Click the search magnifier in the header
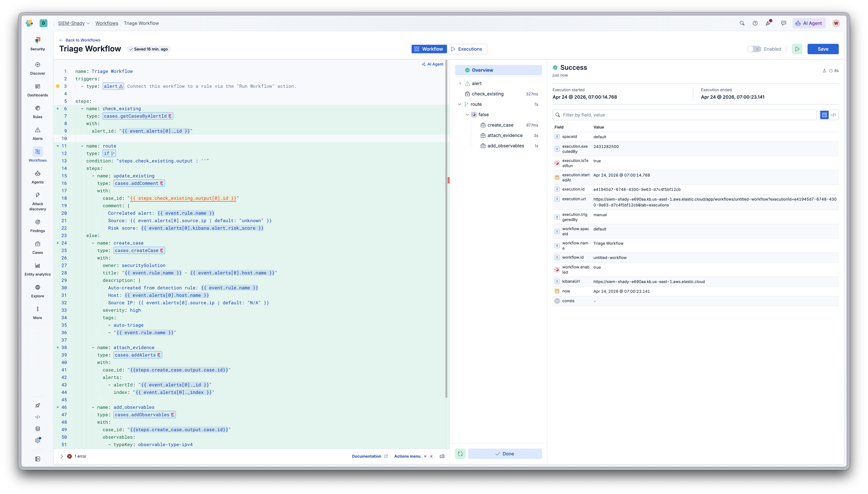 click(x=742, y=23)
